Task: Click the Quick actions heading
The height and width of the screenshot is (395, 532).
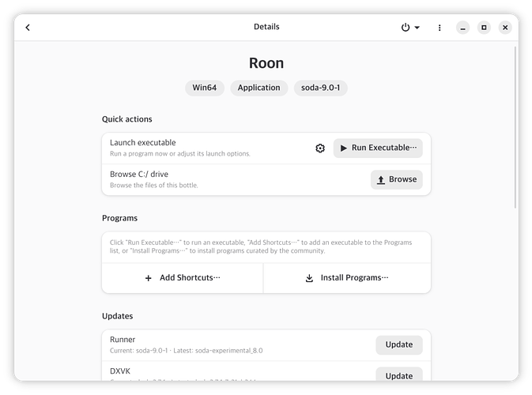Action: 127,119
